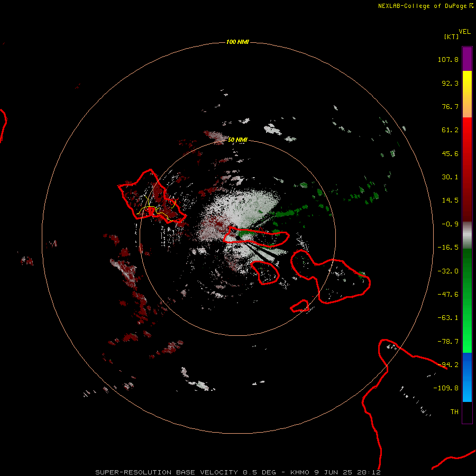Screen dimensions: 476x476
Task: Click the -78.7 scale value
Action: coord(448,342)
